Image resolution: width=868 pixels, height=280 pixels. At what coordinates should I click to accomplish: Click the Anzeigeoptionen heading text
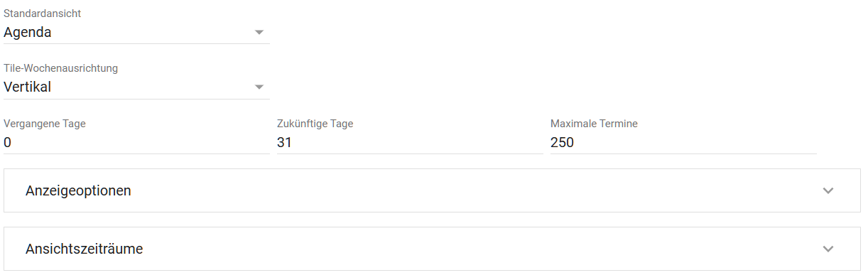[x=78, y=190]
